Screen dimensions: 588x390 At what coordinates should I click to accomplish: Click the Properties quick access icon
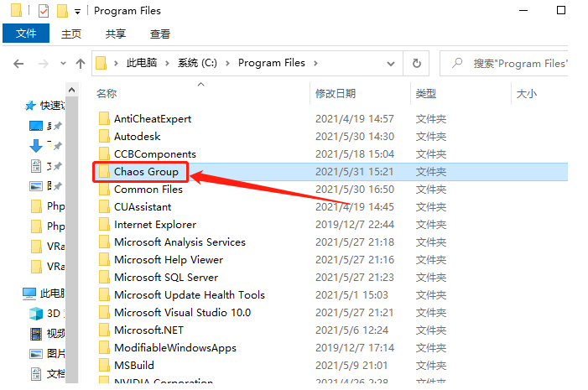point(44,11)
